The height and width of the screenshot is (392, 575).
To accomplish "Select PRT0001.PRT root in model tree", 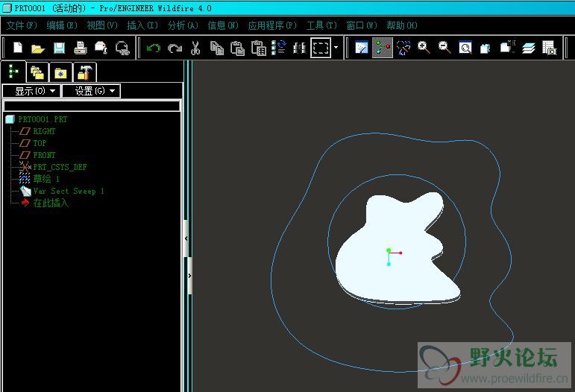I will 43,119.
